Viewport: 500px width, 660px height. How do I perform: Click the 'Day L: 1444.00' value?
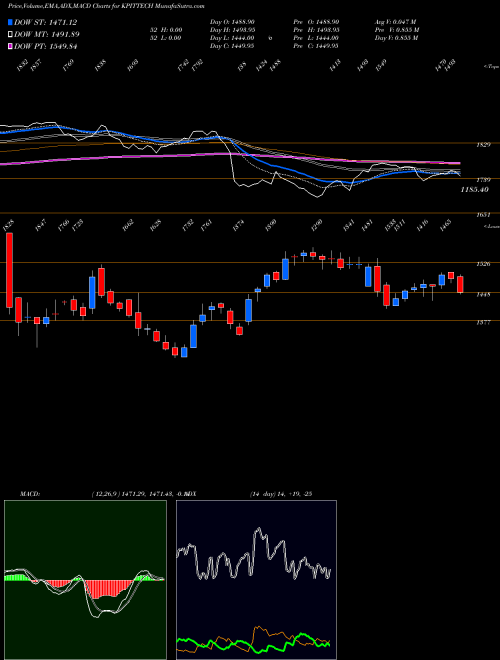click(x=232, y=38)
